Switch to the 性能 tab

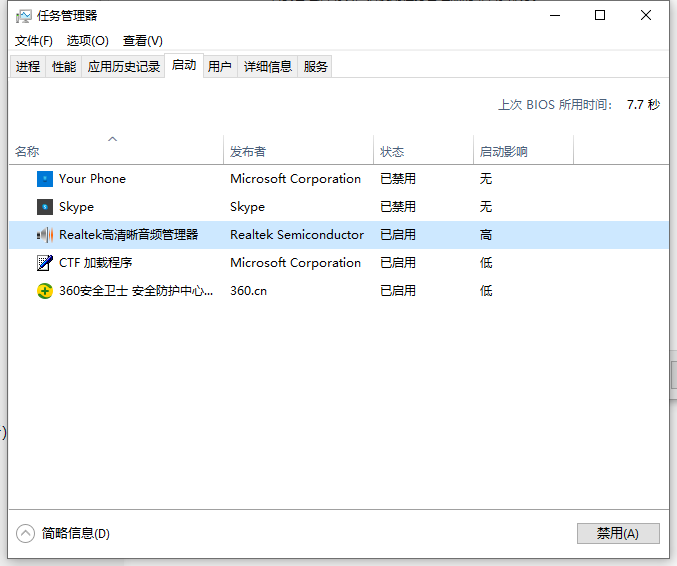64,66
